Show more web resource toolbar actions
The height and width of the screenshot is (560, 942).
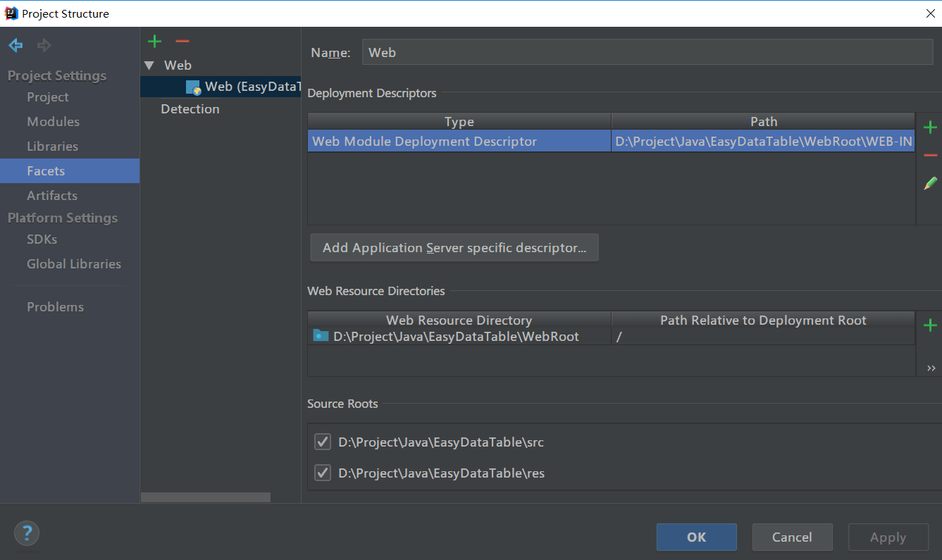pyautogui.click(x=931, y=368)
